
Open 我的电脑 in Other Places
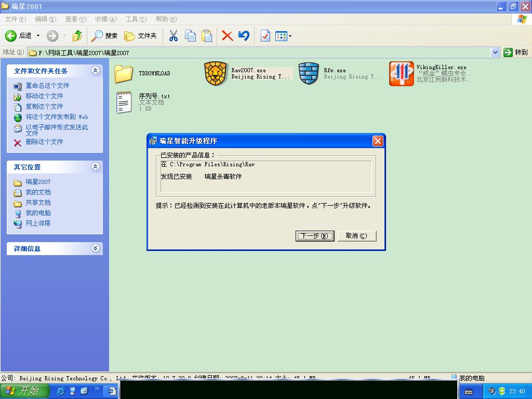pyautogui.click(x=38, y=213)
